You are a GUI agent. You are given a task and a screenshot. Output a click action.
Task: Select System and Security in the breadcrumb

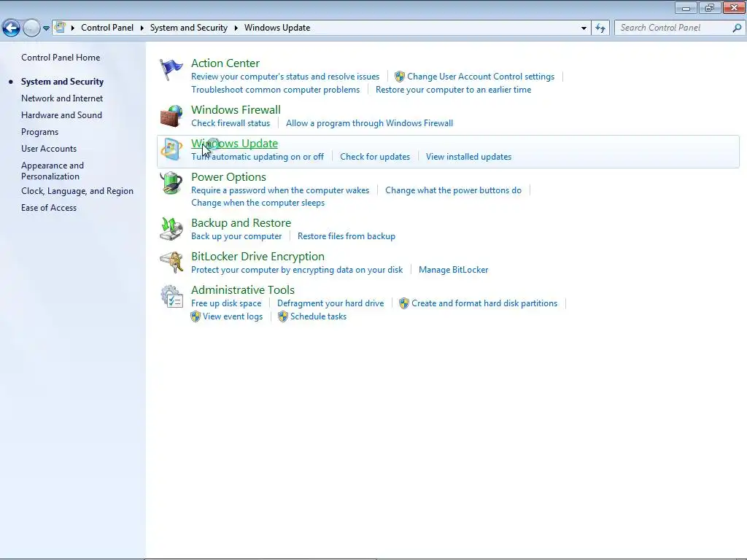tap(189, 28)
